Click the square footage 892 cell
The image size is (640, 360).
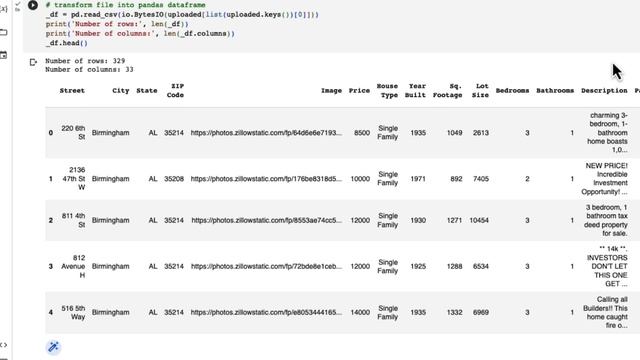point(456,179)
